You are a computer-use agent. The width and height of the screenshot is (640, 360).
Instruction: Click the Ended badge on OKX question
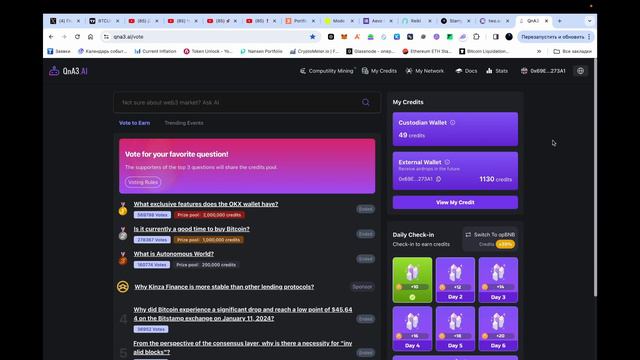pyautogui.click(x=365, y=209)
